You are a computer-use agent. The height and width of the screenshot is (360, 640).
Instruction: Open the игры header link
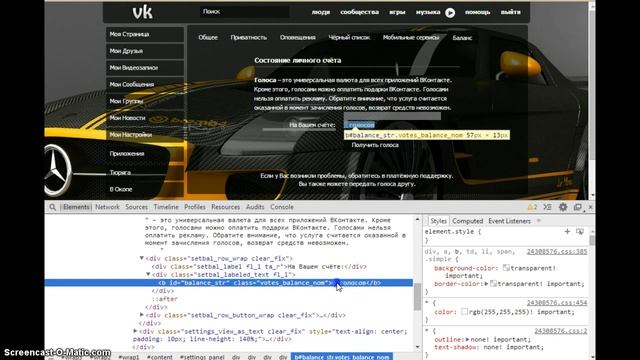coord(397,12)
